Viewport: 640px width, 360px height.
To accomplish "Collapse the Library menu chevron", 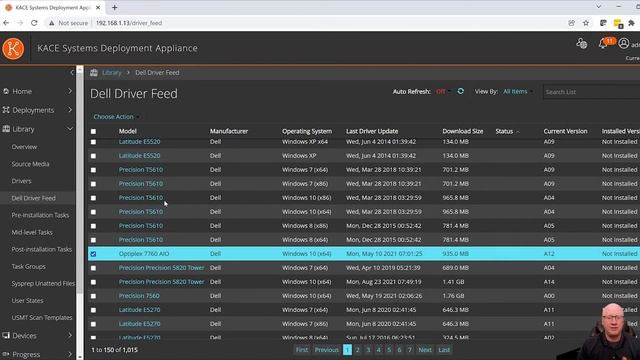I will coord(70,129).
